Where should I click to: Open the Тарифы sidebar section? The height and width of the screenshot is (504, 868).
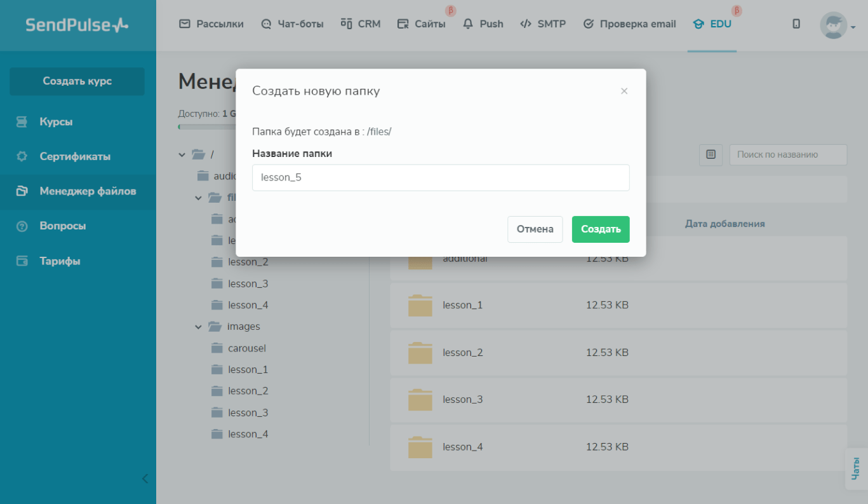(60, 261)
